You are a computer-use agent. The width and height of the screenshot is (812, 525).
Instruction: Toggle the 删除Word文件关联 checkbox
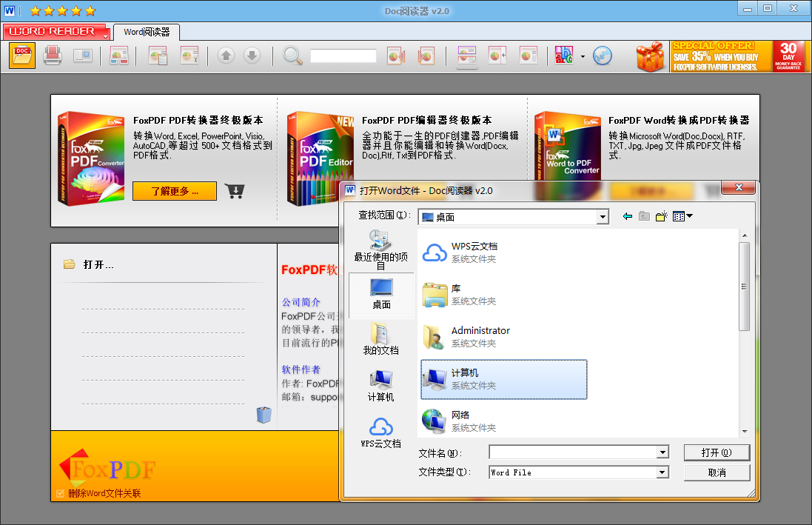click(x=61, y=493)
